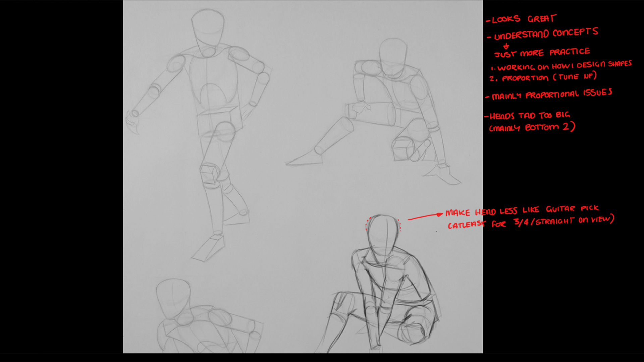Click the 'Make Head Less Like Guitar Pick' text

pos(522,211)
